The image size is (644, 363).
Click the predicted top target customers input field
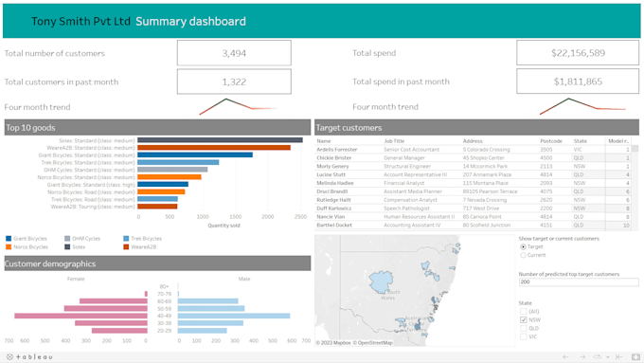(x=579, y=282)
